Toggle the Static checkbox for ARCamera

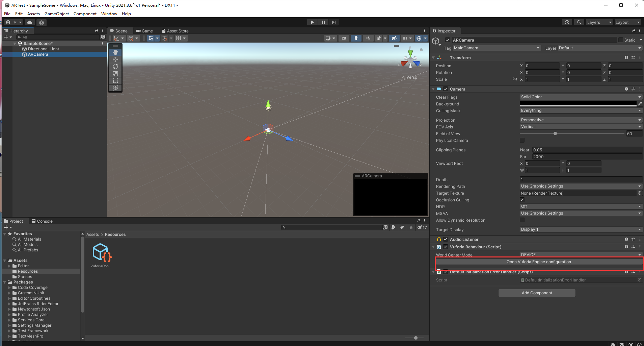pyautogui.click(x=620, y=40)
